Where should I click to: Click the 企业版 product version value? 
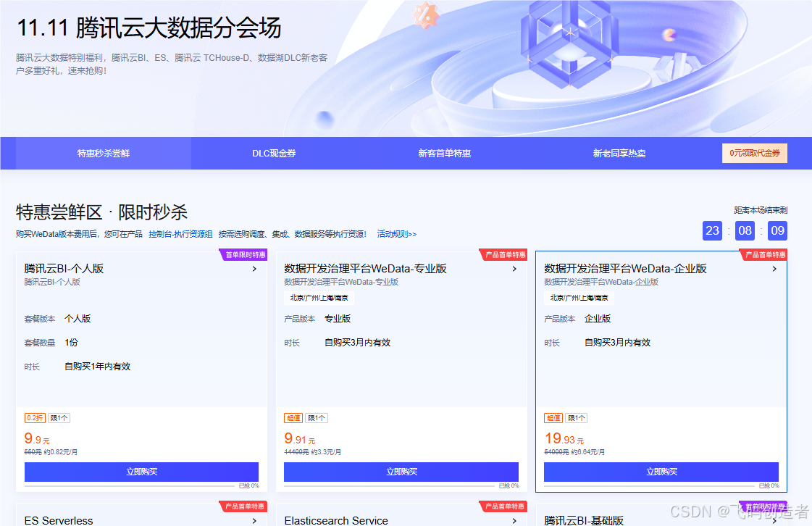598,319
